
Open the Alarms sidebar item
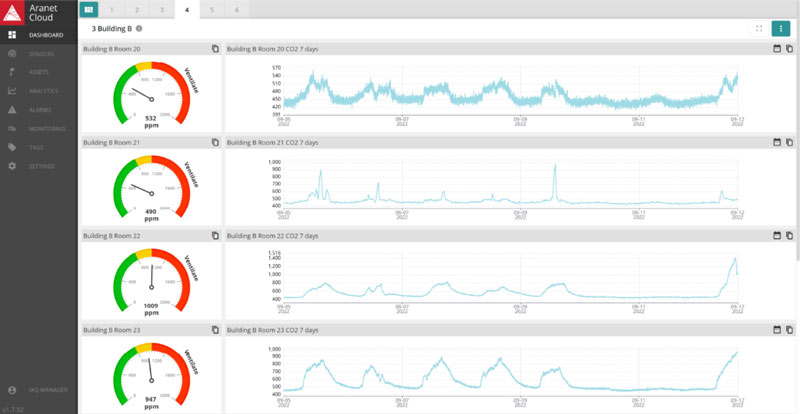[39, 110]
